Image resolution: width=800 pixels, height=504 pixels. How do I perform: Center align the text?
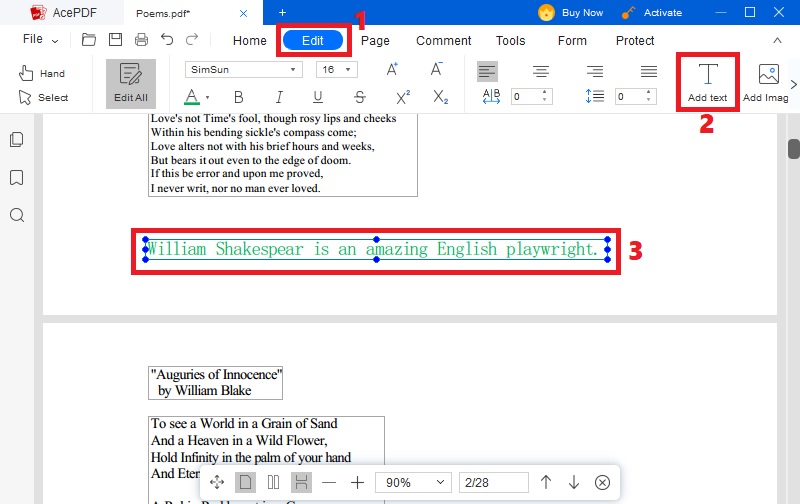point(541,71)
